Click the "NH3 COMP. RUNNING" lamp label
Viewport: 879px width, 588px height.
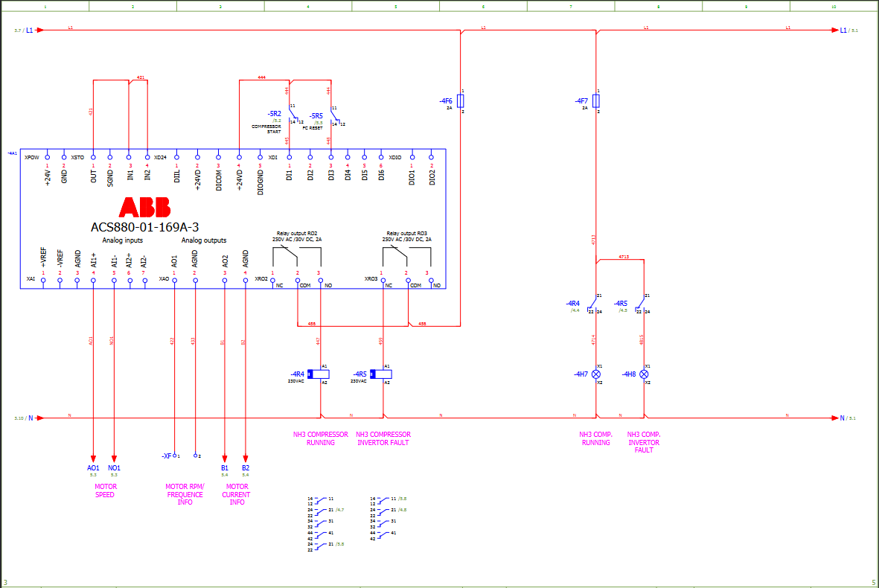596,438
